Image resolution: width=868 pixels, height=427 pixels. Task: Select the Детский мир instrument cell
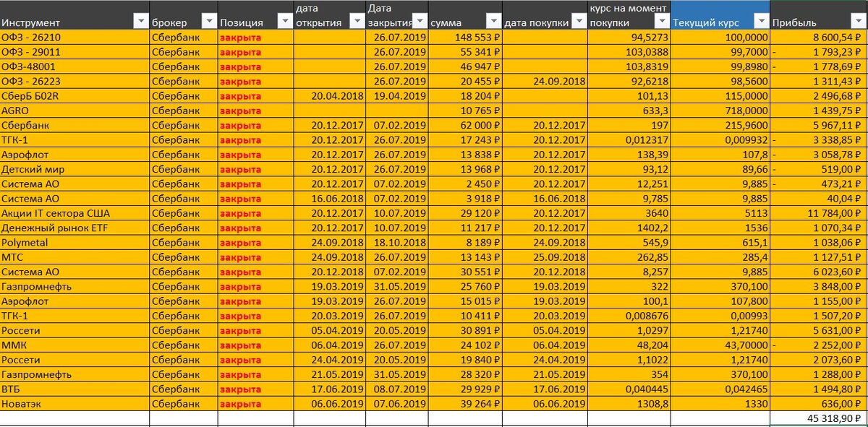75,169
